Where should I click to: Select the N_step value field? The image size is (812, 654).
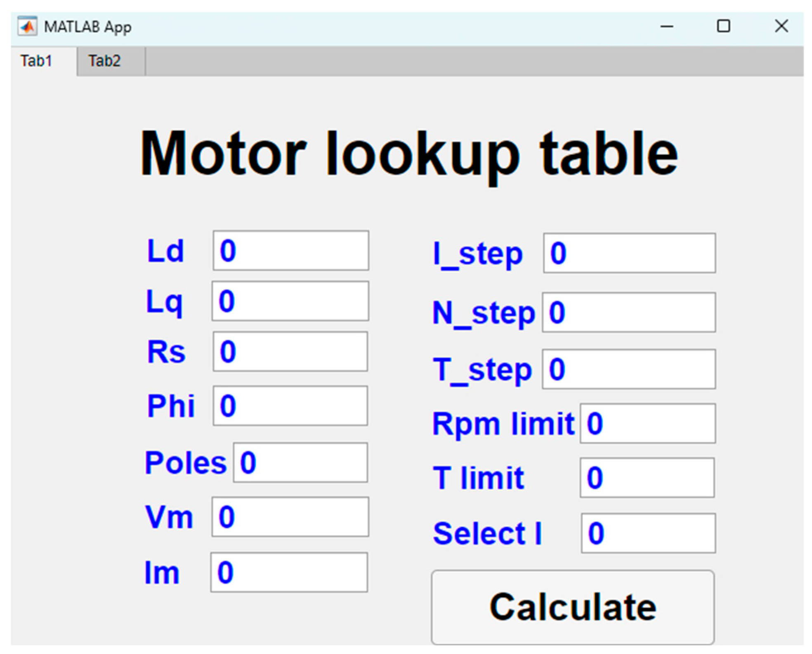(628, 312)
